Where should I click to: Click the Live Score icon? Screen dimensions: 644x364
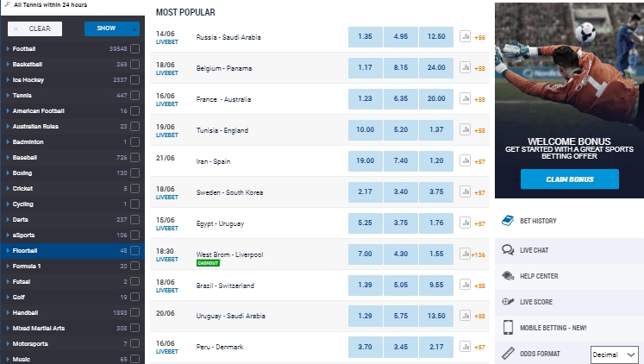(x=508, y=302)
